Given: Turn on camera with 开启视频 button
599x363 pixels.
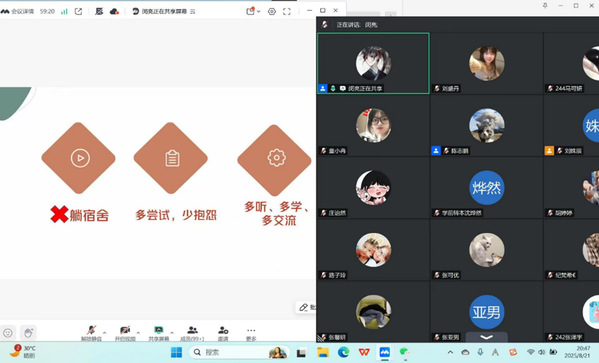Looking at the screenshot, I should click(x=125, y=333).
